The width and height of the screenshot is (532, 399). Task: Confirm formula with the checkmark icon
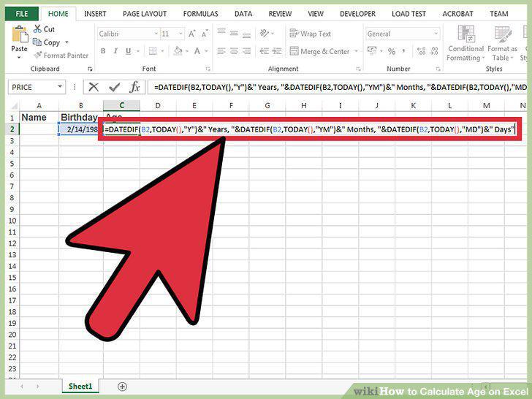pos(114,87)
